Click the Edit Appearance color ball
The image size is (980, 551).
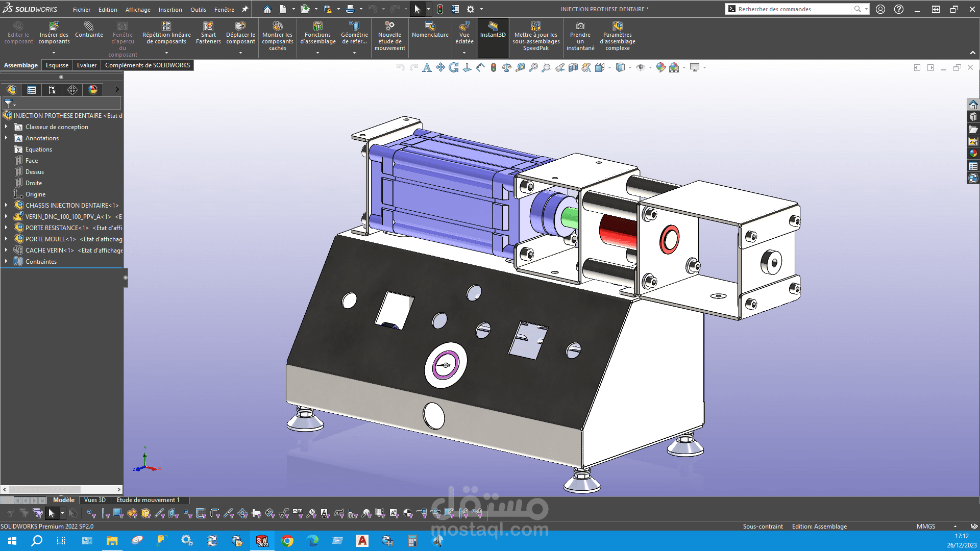(x=660, y=67)
